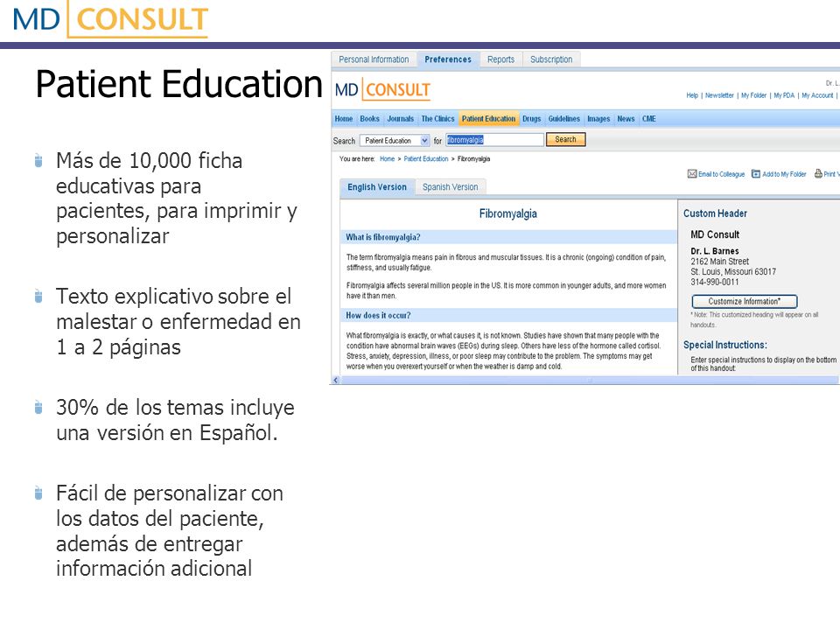Click the "How does it occur?" section heading

378,316
